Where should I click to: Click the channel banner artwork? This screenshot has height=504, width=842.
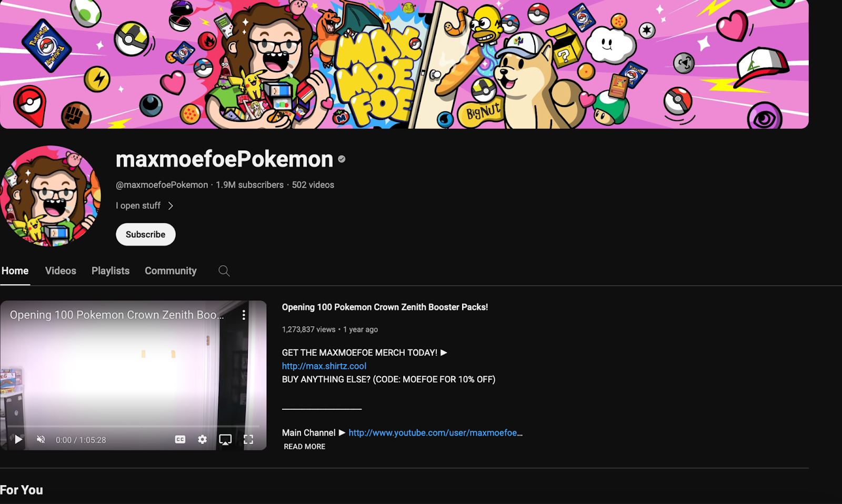click(x=404, y=64)
